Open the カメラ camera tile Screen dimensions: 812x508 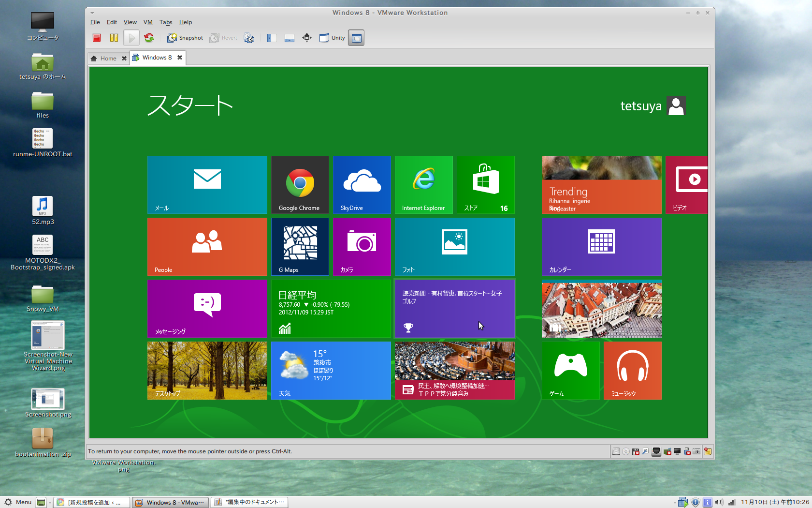362,247
